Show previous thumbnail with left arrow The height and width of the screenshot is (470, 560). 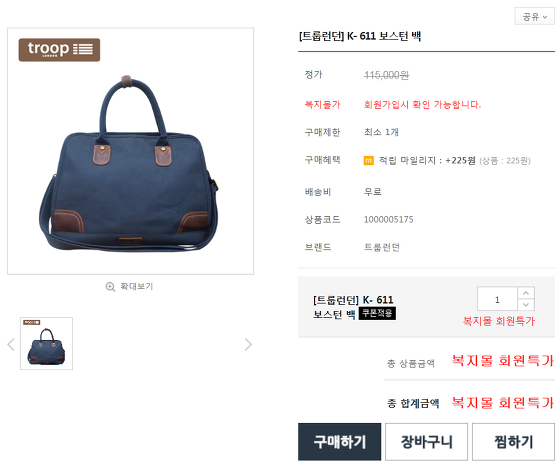point(11,344)
